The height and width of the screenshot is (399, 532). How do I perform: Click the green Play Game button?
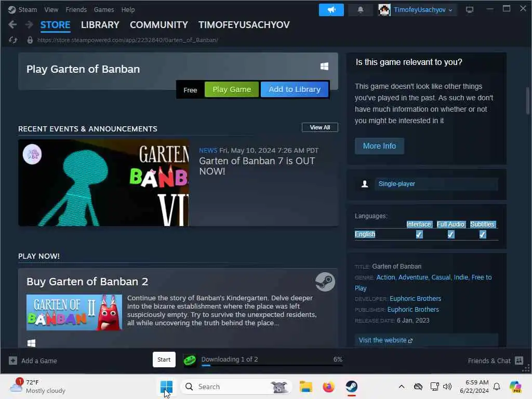click(x=232, y=89)
